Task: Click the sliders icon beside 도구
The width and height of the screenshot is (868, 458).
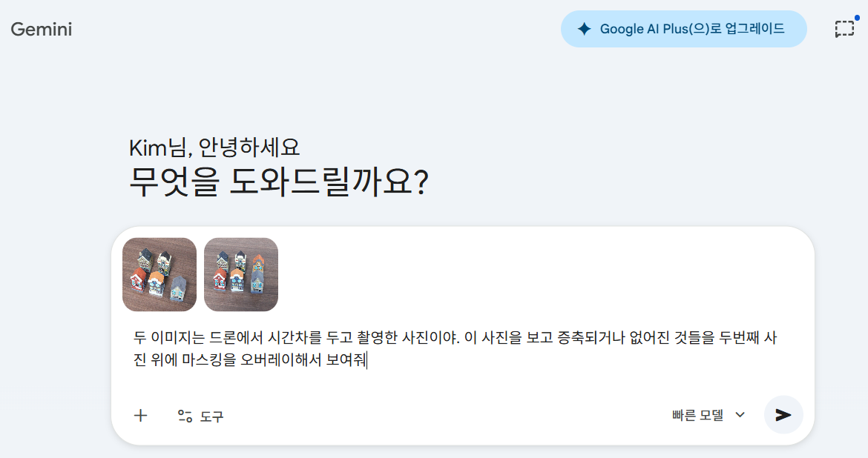Action: 185,416
